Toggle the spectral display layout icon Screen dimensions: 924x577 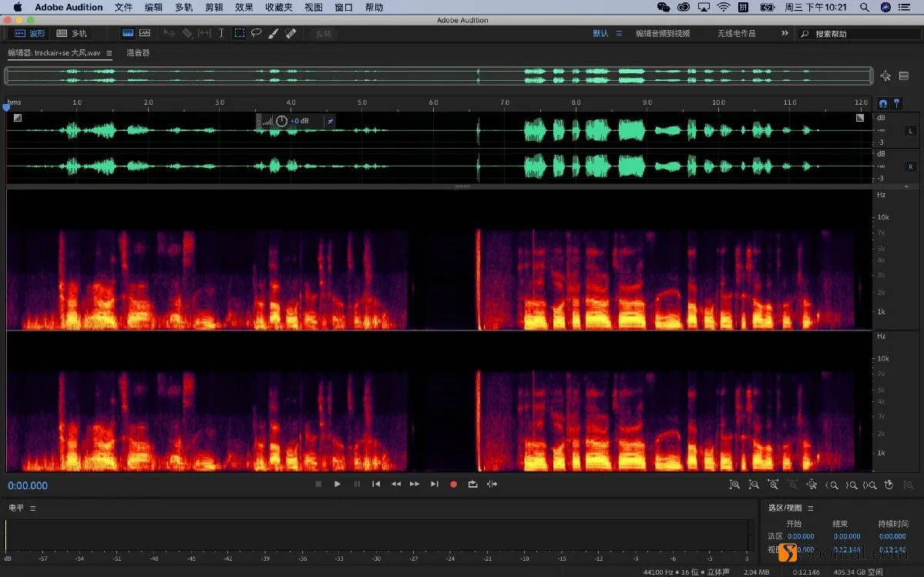[904, 75]
